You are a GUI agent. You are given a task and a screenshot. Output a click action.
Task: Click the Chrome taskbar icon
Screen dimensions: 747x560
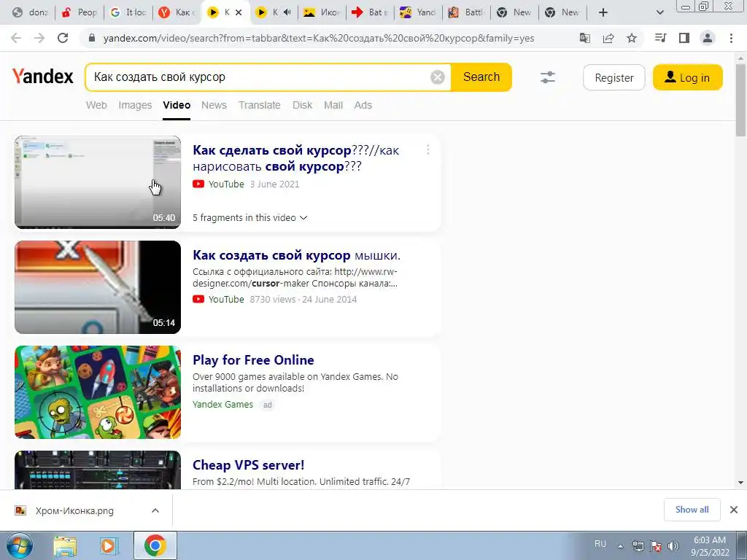click(x=155, y=545)
